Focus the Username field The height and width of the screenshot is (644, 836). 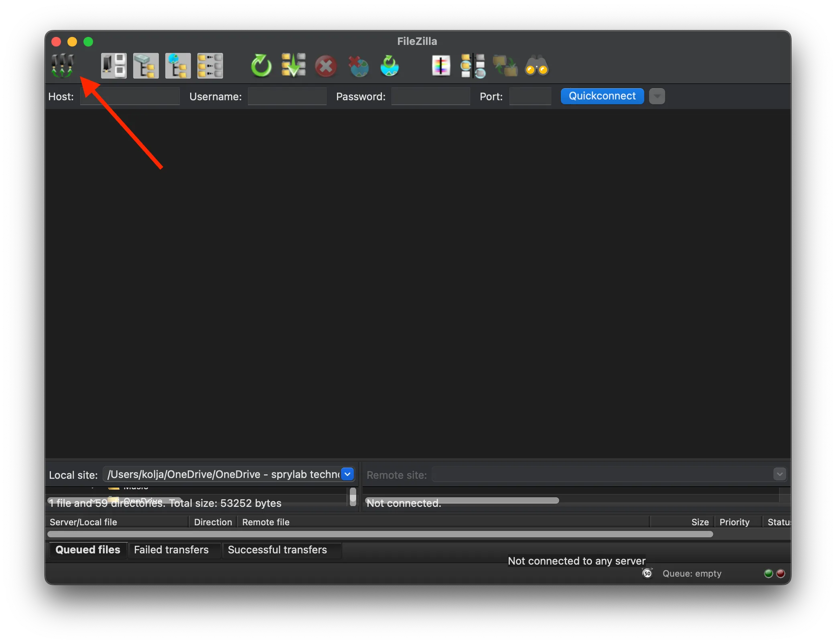point(287,97)
